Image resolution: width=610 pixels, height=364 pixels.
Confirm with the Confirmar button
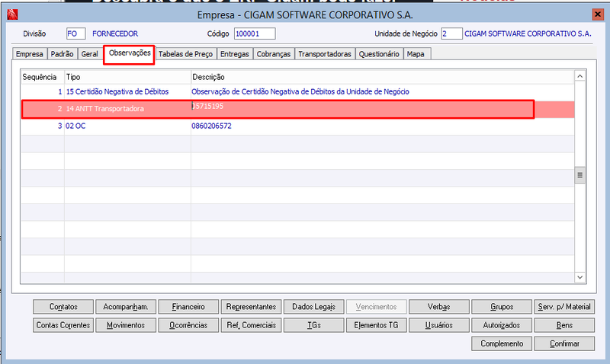click(x=564, y=343)
